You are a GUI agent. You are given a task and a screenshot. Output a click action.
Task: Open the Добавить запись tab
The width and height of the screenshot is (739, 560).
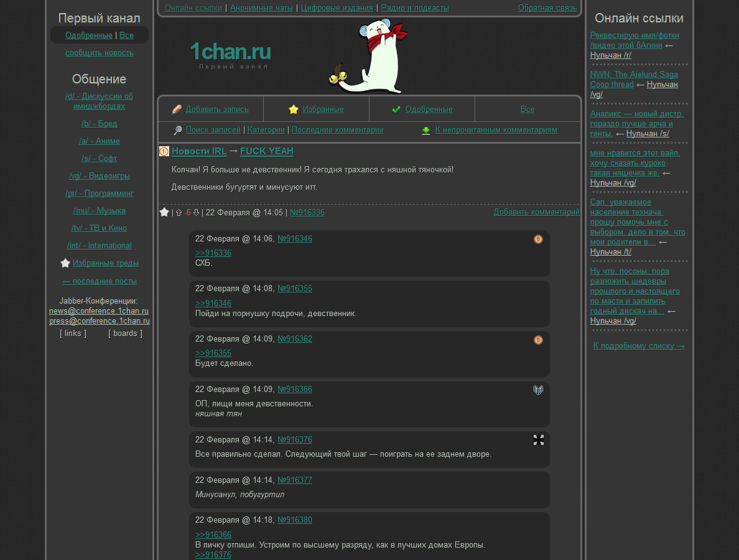click(x=217, y=110)
